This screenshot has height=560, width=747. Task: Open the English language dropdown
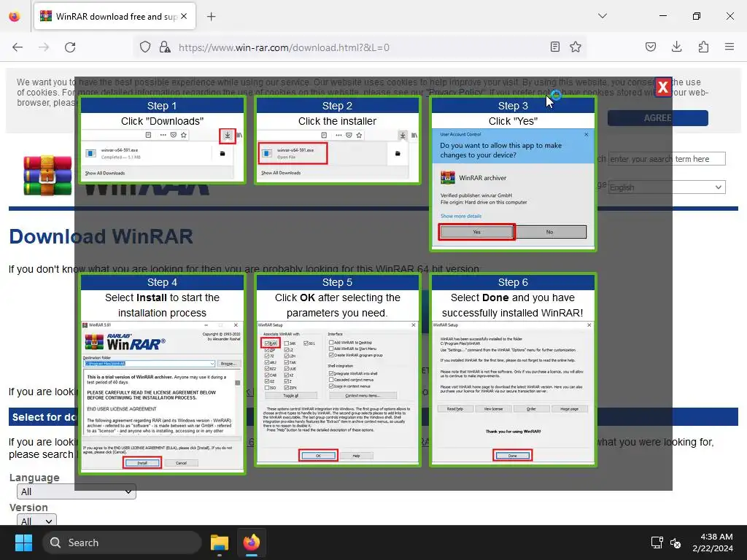pos(667,187)
